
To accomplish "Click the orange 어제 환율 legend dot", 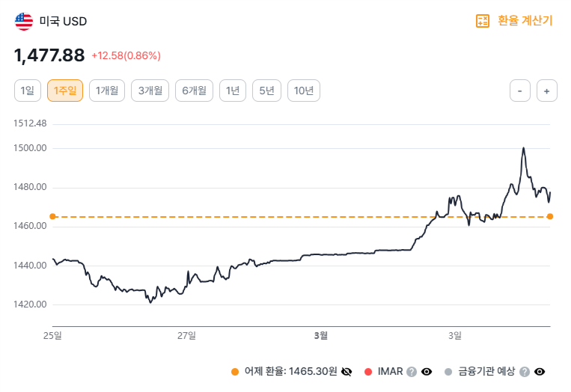I will click(x=235, y=372).
